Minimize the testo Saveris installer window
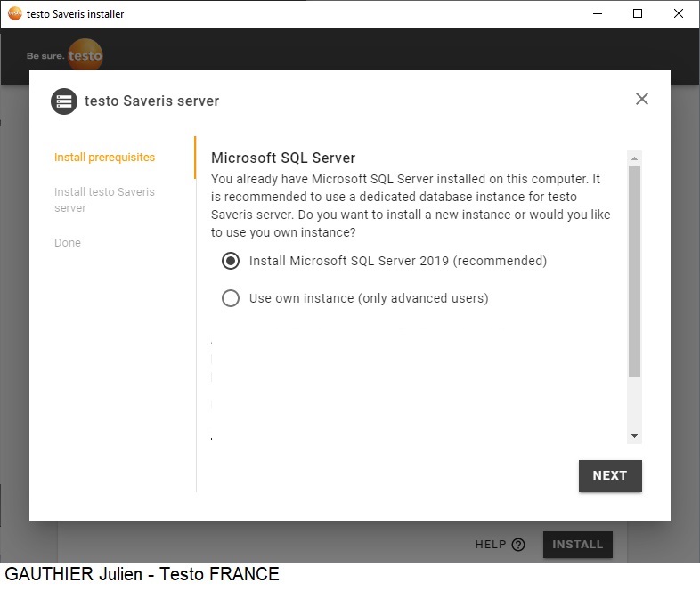 (598, 14)
